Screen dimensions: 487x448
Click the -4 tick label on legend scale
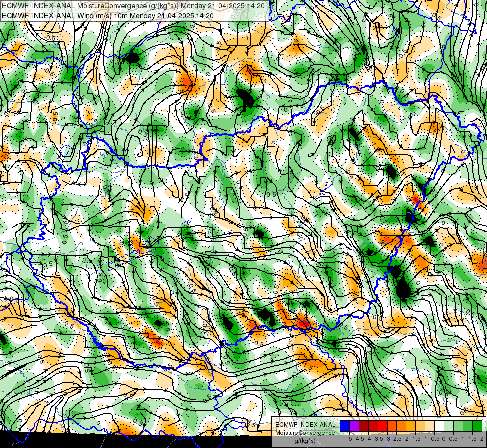click(x=368, y=439)
